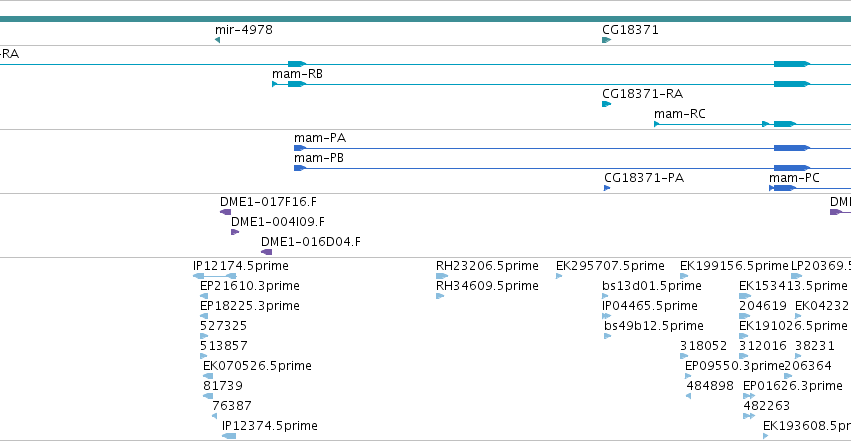Click the CG18371-PA label text
Viewport: 851px width, 441px height.
pyautogui.click(x=644, y=177)
